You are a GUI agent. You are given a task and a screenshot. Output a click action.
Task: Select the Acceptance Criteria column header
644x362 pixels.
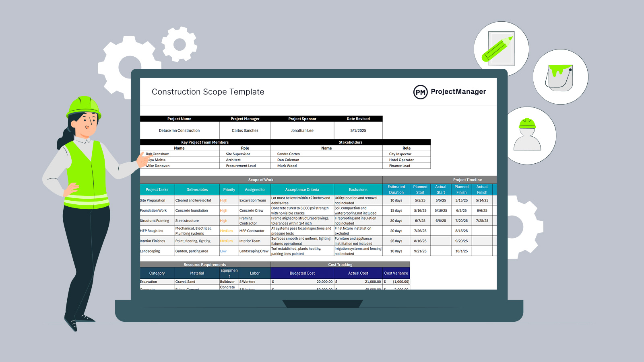coord(302,190)
